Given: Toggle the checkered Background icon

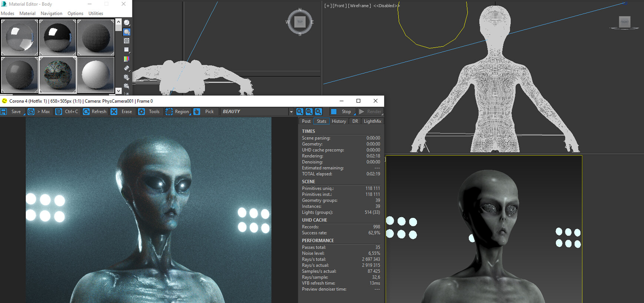Looking at the screenshot, I should pos(127,41).
